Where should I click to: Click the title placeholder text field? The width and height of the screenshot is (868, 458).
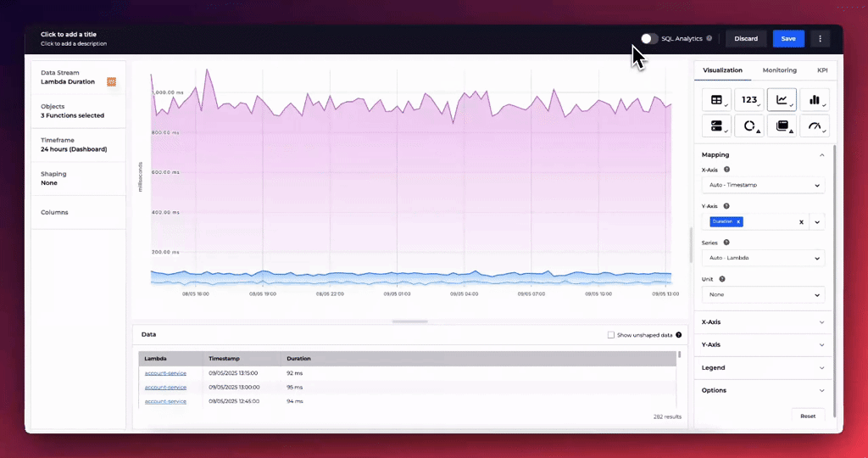pyautogui.click(x=69, y=35)
